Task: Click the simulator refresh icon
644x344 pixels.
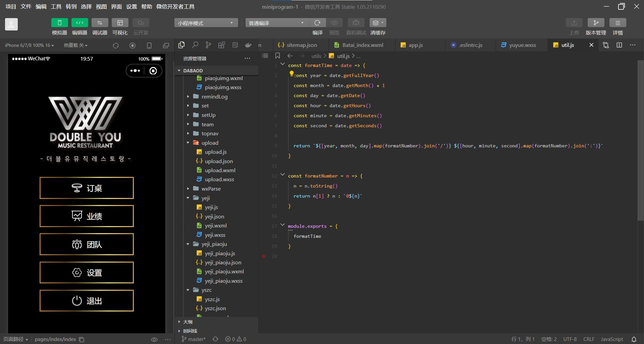Action: point(116,45)
